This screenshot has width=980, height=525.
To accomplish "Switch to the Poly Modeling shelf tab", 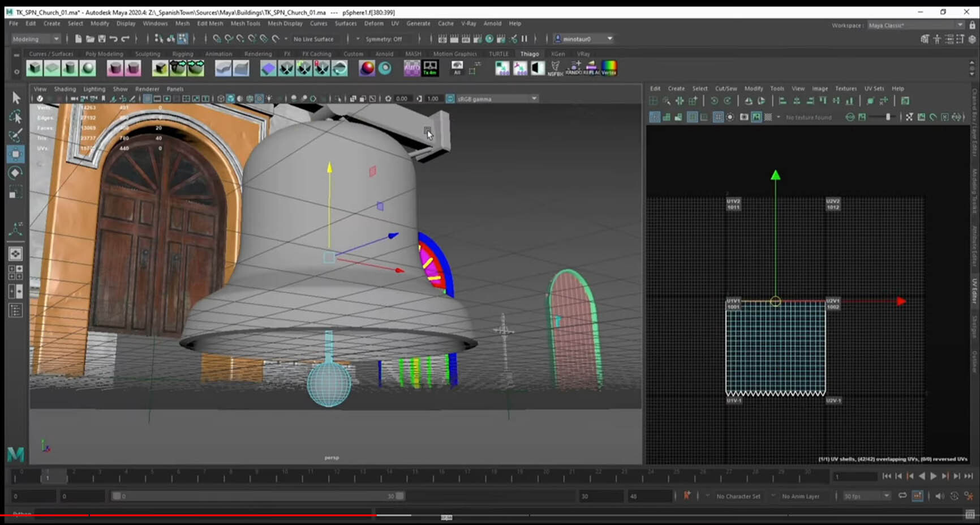I will [x=104, y=54].
